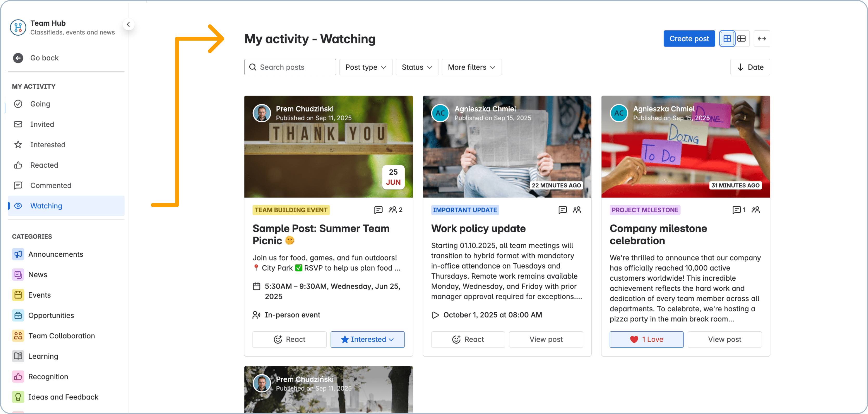Click the Reacted thumbs-up icon

[18, 165]
